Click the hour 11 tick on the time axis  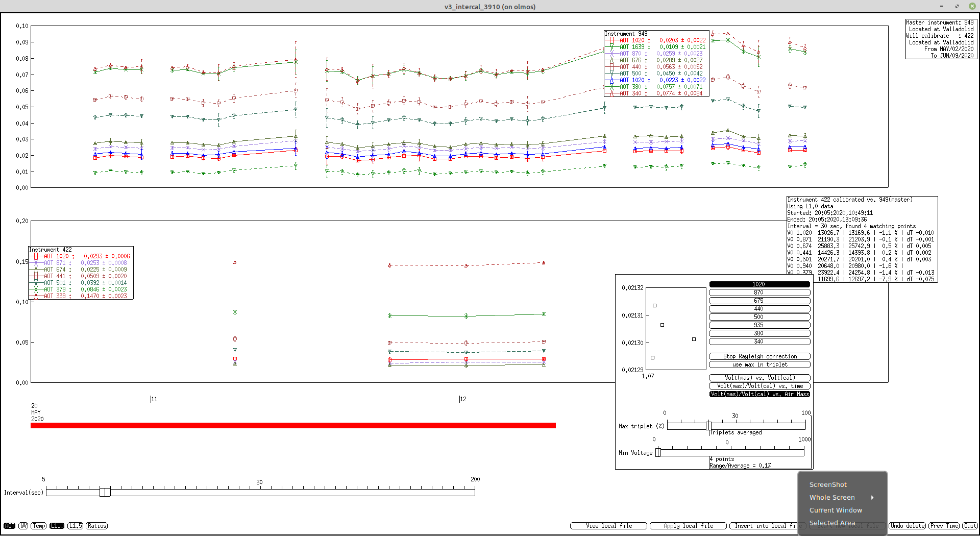pyautogui.click(x=154, y=399)
